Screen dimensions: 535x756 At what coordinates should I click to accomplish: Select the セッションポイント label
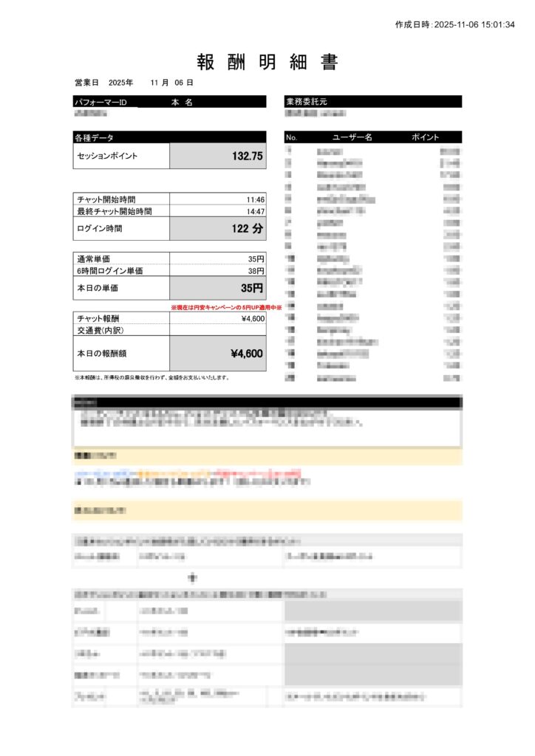[x=107, y=156]
